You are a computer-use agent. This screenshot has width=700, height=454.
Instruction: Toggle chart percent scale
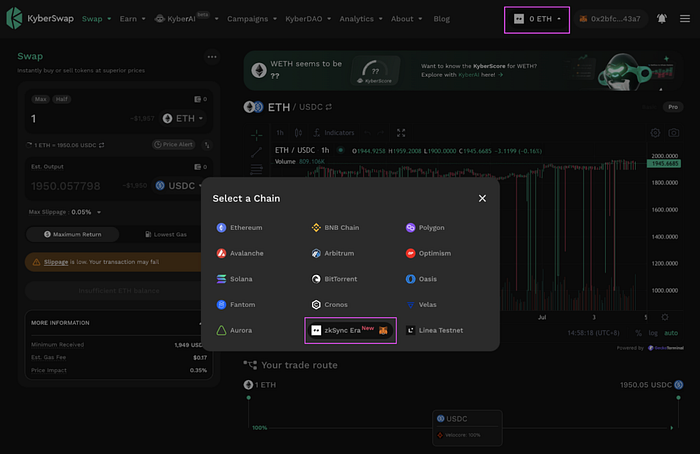pyautogui.click(x=638, y=333)
